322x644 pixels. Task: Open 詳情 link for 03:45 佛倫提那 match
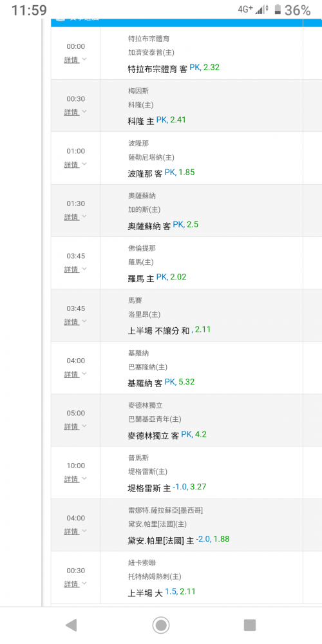coord(71,269)
